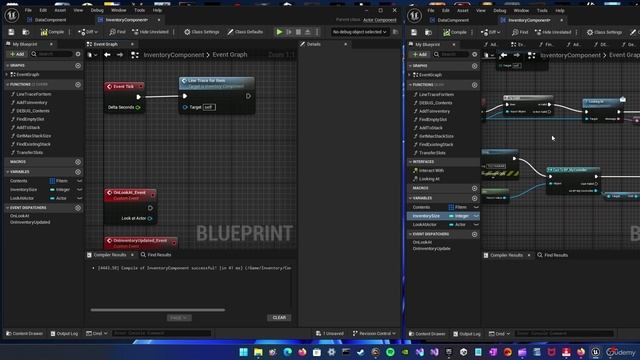Open Class Defaults in left window
Screen dimensions: 640x360
click(245, 32)
